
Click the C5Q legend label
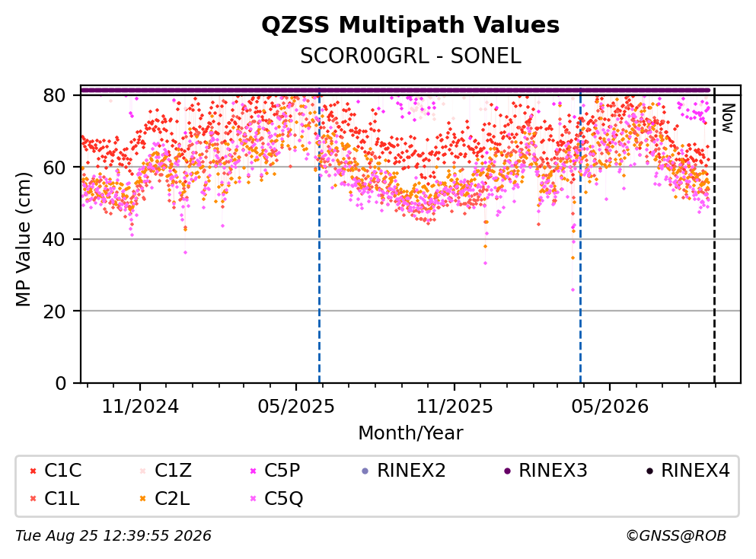pyautogui.click(x=284, y=499)
